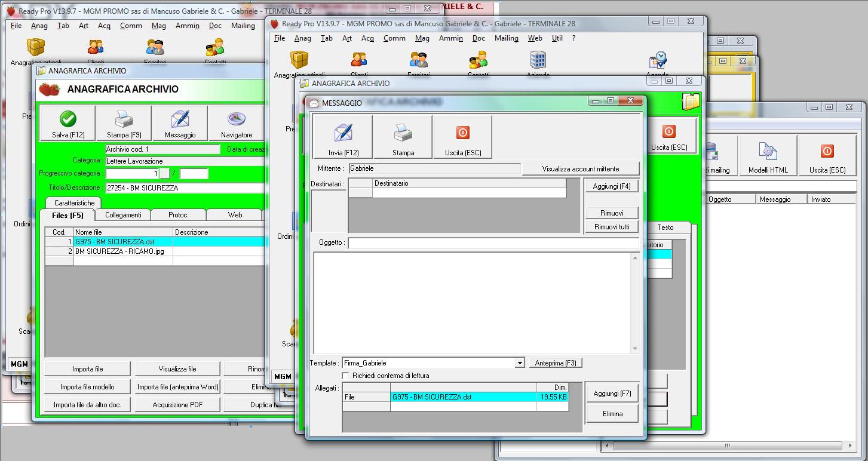Click Rimuovi tutti button
Screen dimensions: 868x461
611,227
